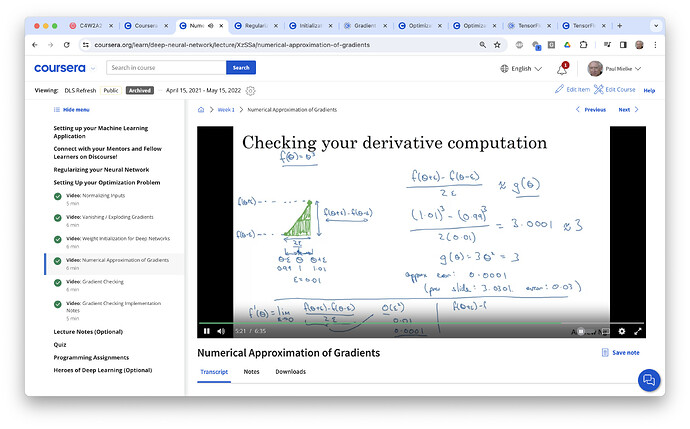Focus the Search in course field
The width and height of the screenshot is (690, 429).
[x=166, y=68]
